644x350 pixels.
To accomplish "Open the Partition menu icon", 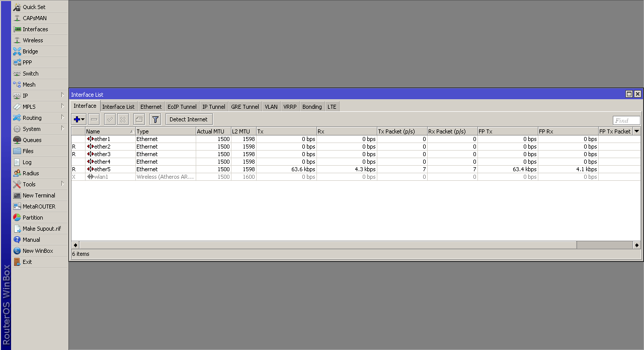I will 17,218.
